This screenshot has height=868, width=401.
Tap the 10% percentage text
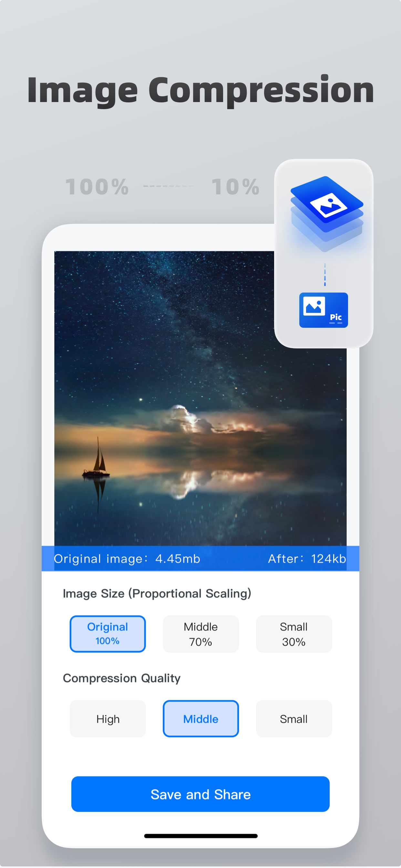236,187
